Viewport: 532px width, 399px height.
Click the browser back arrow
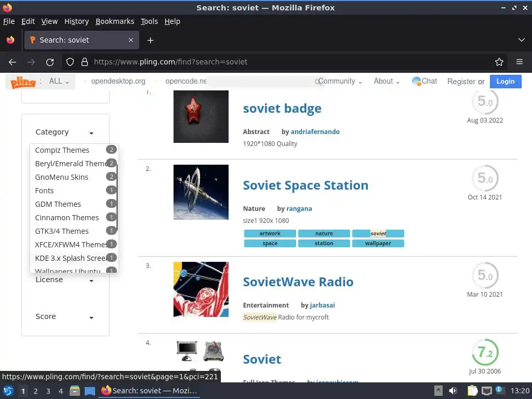[x=12, y=62]
